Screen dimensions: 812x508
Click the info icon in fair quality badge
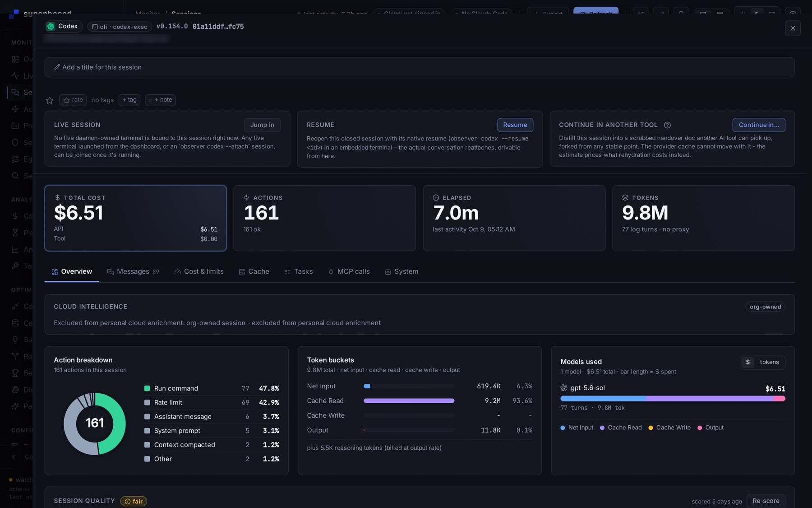pyautogui.click(x=128, y=502)
